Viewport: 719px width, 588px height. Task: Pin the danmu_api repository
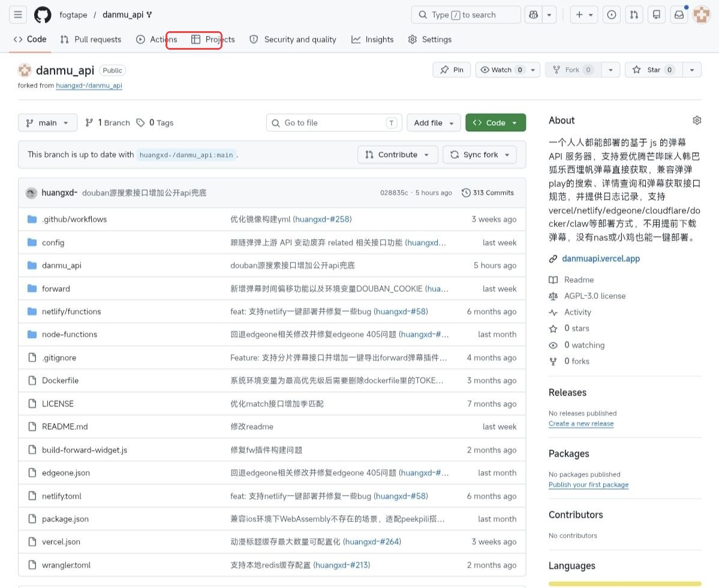tap(452, 70)
